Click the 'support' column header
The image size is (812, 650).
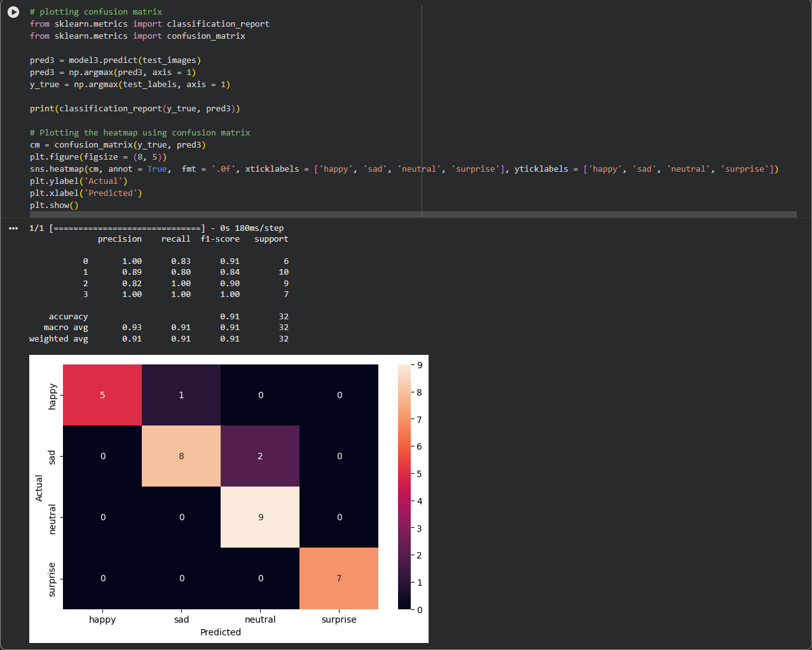(272, 239)
